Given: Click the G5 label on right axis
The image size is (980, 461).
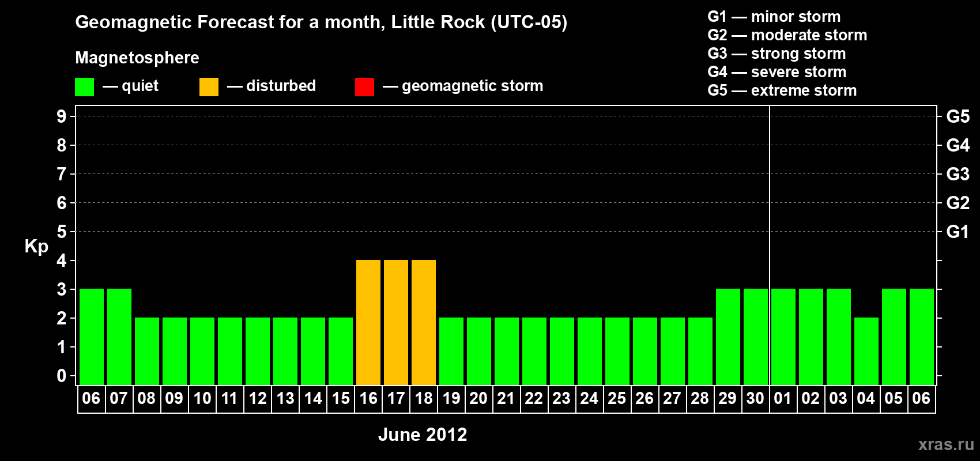Looking at the screenshot, I should click(x=958, y=116).
